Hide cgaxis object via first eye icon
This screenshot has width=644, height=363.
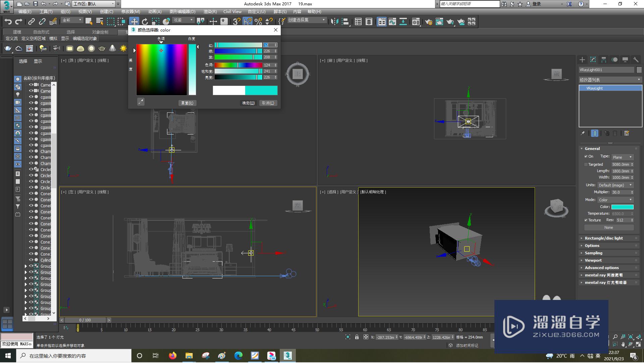pyautogui.click(x=31, y=97)
